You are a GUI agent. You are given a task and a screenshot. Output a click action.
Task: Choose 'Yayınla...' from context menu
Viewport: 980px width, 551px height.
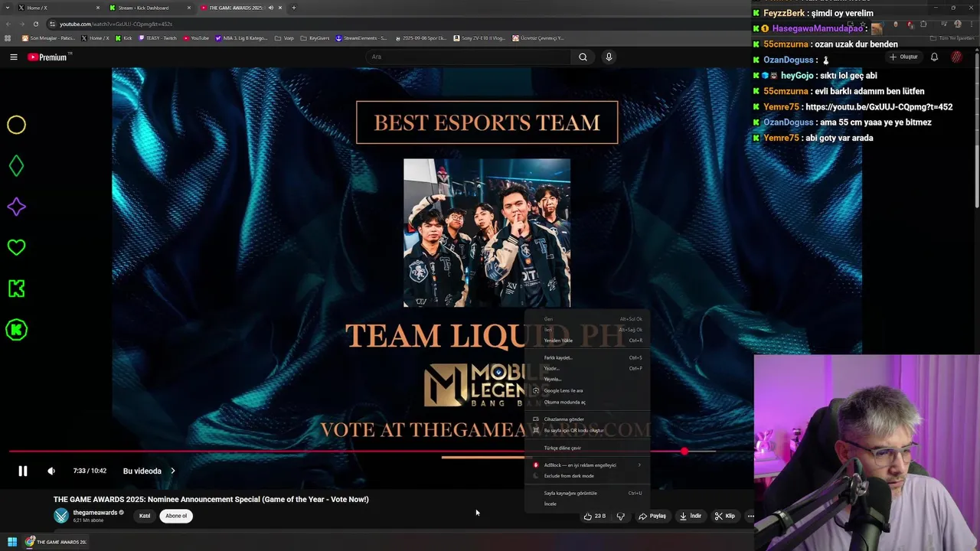588,379
